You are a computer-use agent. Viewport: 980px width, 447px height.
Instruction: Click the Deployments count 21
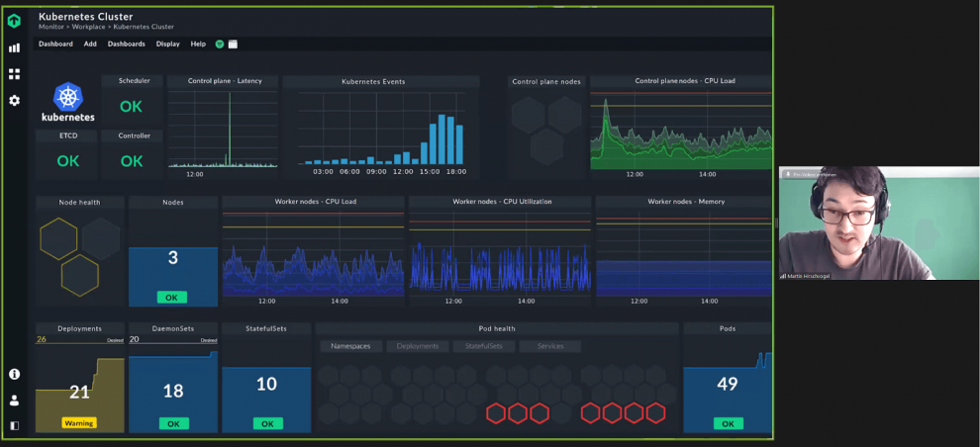click(79, 392)
